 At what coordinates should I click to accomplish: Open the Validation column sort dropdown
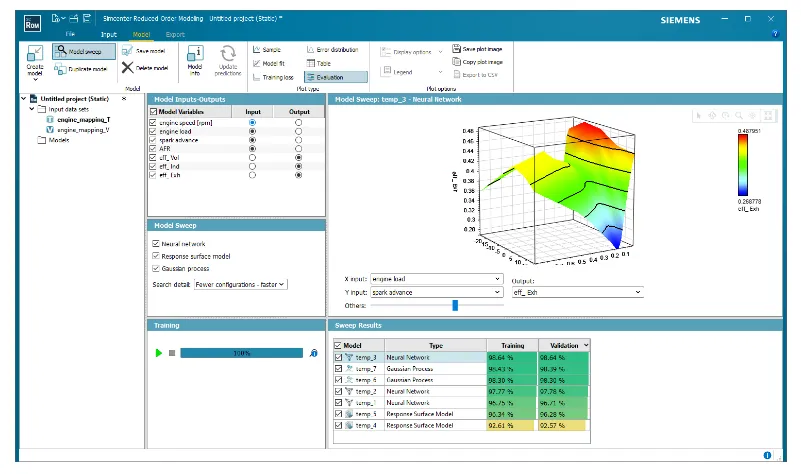click(586, 346)
